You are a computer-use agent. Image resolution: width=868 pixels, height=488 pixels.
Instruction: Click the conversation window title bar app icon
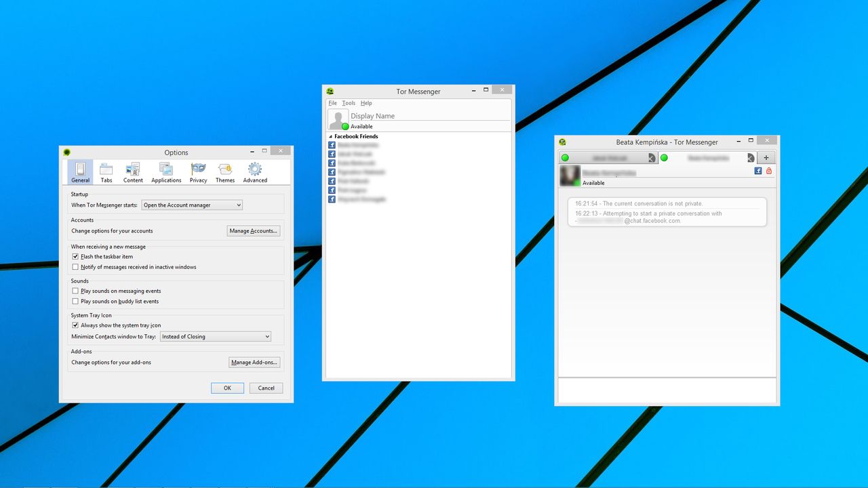[x=562, y=142]
